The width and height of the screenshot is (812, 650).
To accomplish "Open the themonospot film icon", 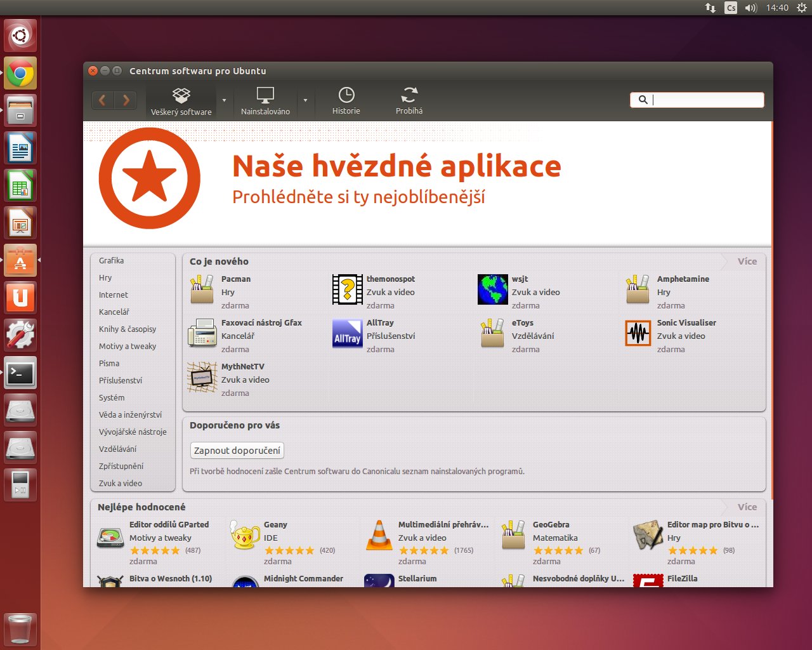I will [347, 290].
